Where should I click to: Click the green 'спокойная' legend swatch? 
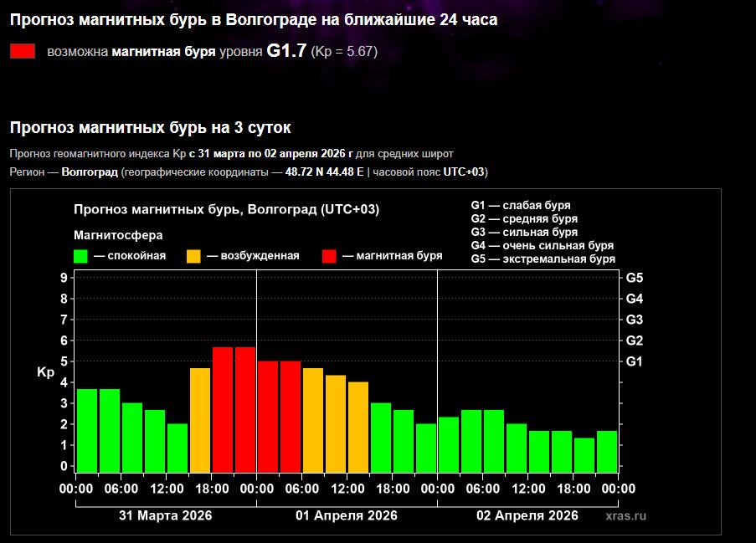[81, 256]
